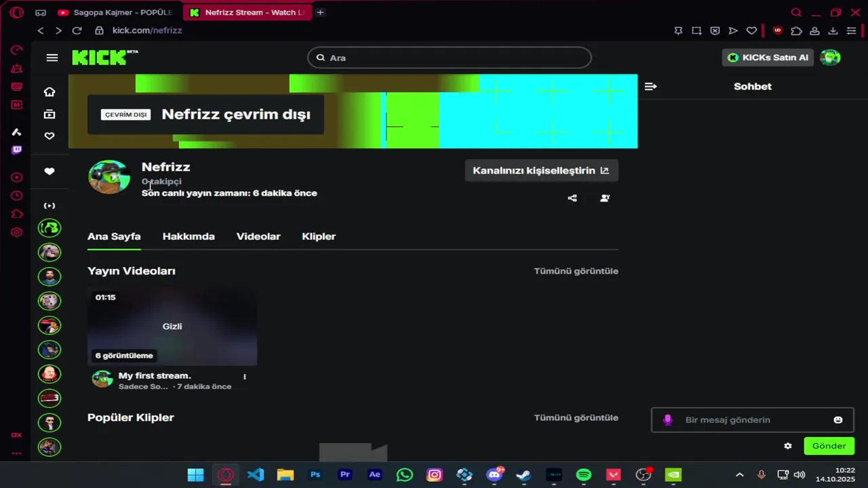View all Popüler Klipler
This screenshot has height=488, width=868.
click(x=576, y=418)
